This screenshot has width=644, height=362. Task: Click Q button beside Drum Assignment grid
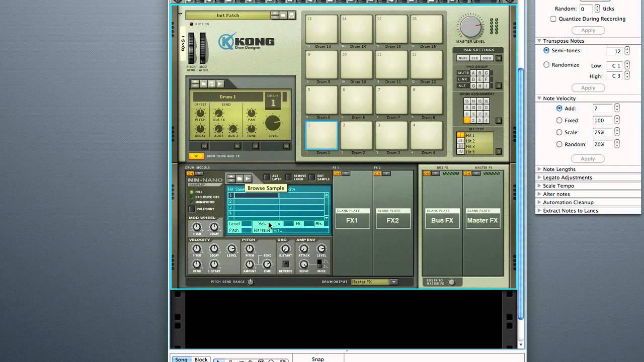(499, 121)
